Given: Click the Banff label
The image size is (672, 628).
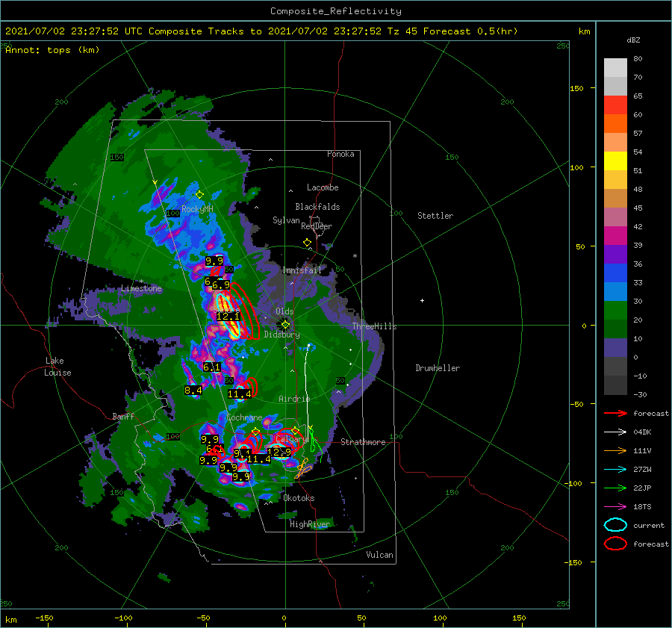Looking at the screenshot, I should click(x=123, y=416).
